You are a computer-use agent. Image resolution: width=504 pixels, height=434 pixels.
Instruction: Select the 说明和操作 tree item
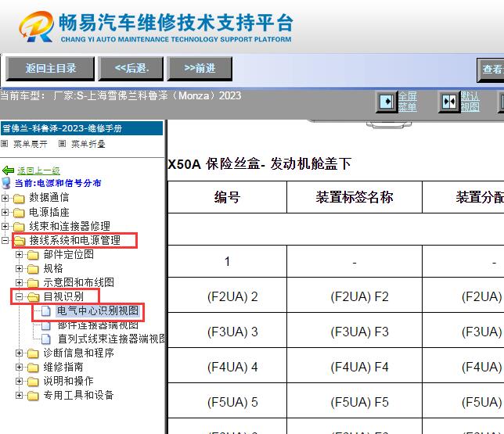click(x=68, y=381)
